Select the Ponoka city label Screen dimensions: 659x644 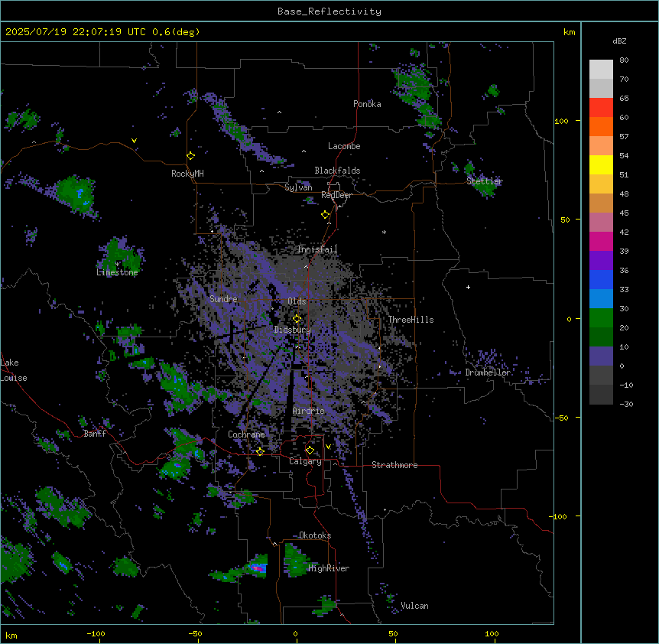367,104
